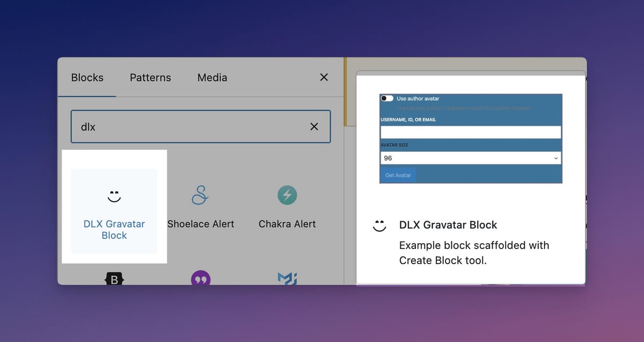Screen dimensions: 644x342
Task: Insert the Shoelace Alert block icon
Action: click(x=200, y=195)
